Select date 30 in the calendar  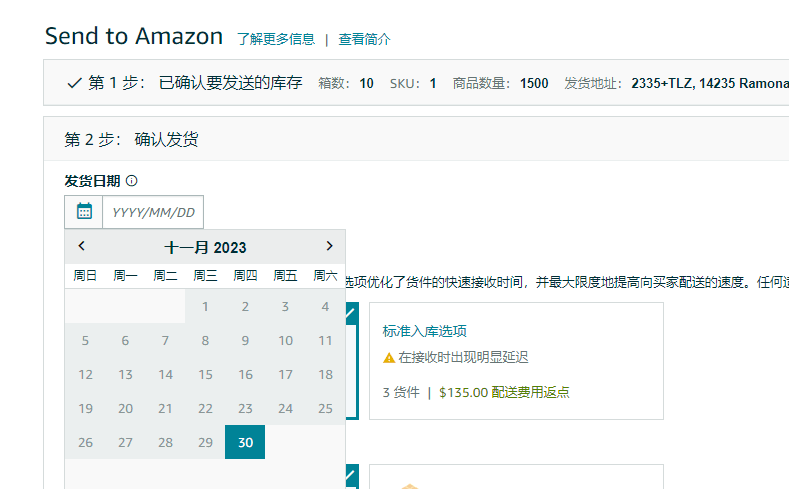click(245, 442)
